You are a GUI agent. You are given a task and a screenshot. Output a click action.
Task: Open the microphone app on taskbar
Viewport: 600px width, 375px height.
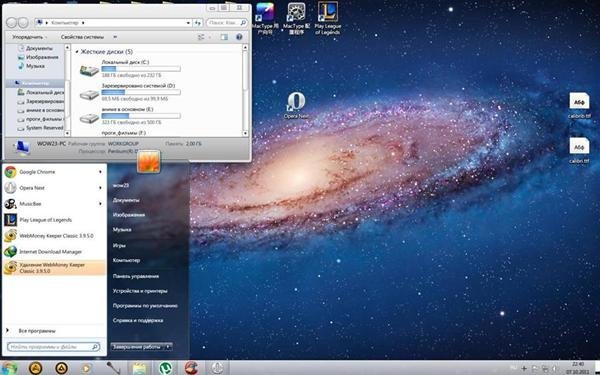113,368
